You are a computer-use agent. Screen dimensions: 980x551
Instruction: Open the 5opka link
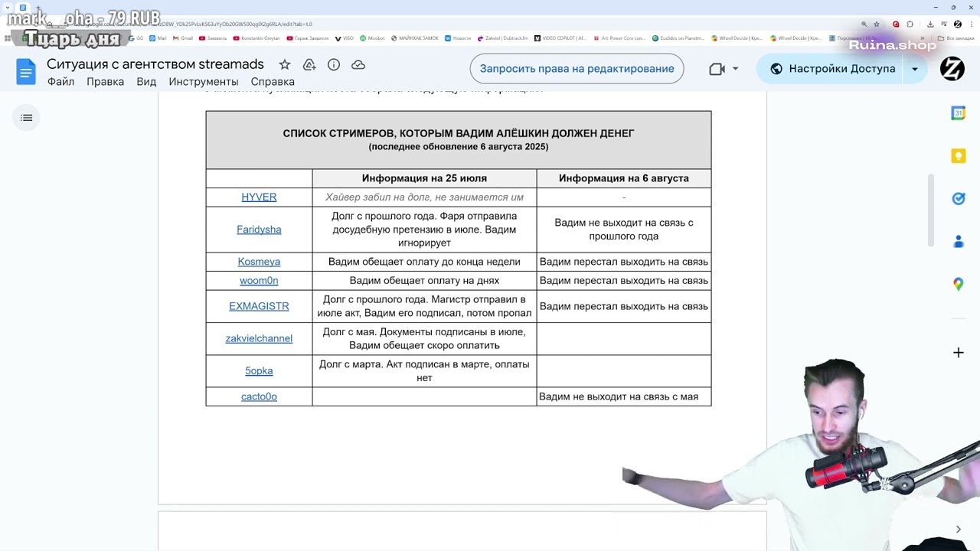259,371
